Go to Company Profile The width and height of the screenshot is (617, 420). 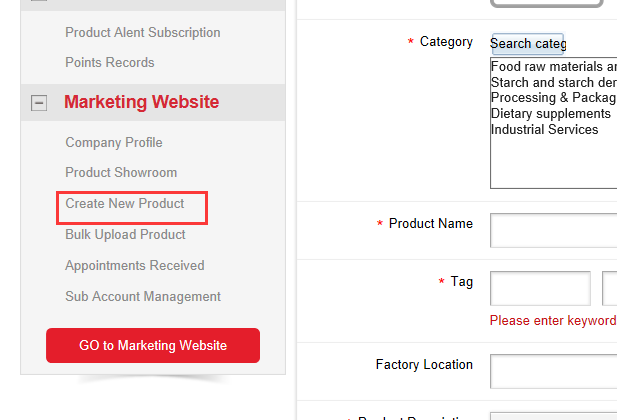coord(114,142)
